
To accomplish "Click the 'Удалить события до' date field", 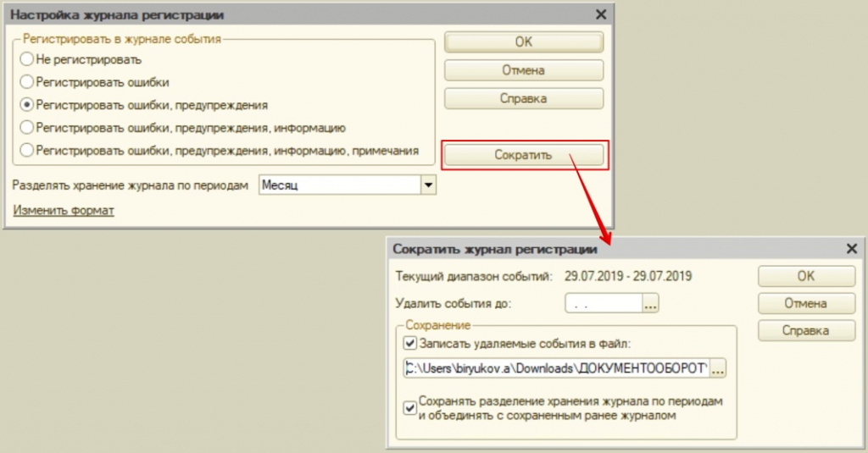I will click(x=603, y=303).
